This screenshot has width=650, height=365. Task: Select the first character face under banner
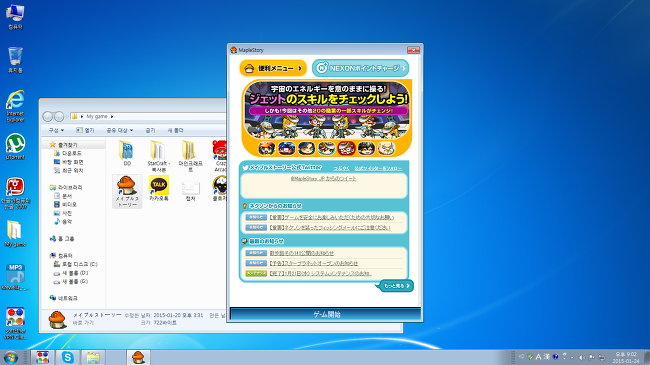point(267,148)
